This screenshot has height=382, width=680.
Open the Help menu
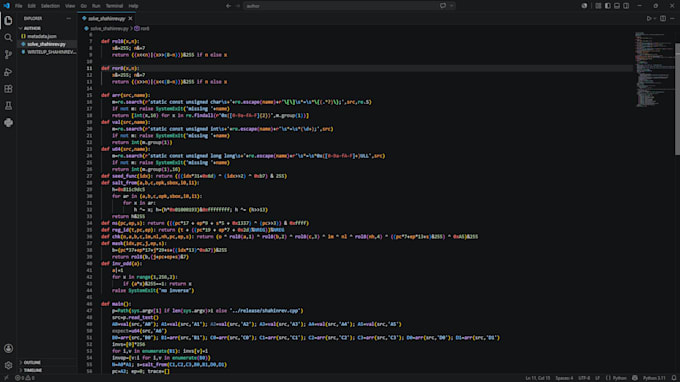point(133,6)
